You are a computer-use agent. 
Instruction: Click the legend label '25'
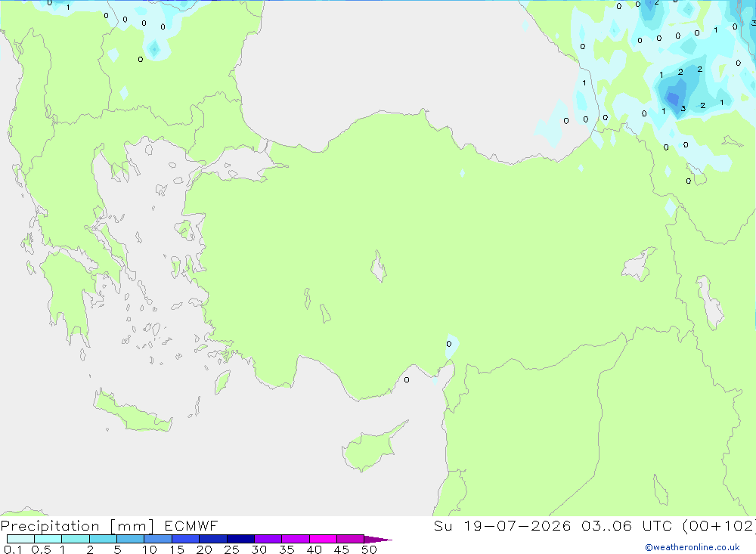click(x=231, y=549)
